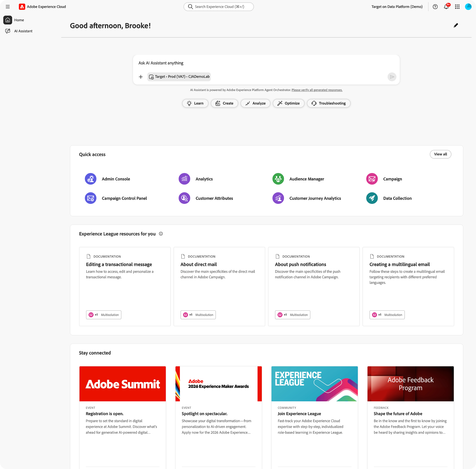The image size is (476, 469).
Task: Open the Target on Data Platform (Demo) org switcher
Action: point(397,7)
